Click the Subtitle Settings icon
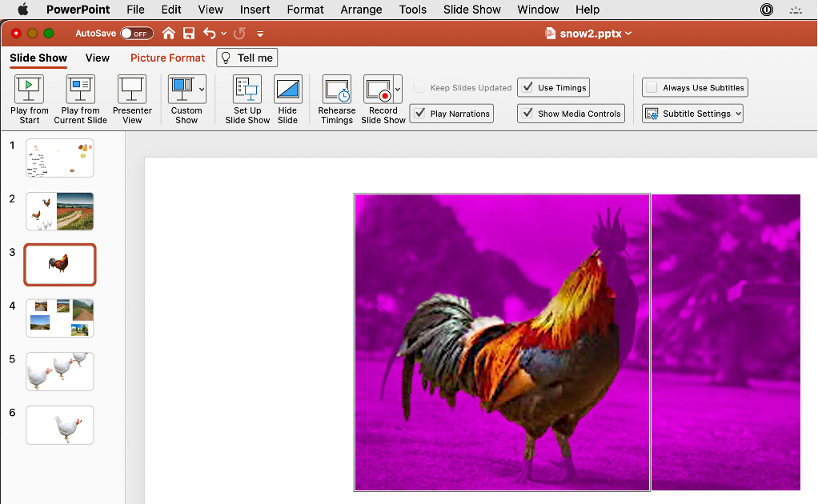 point(652,114)
